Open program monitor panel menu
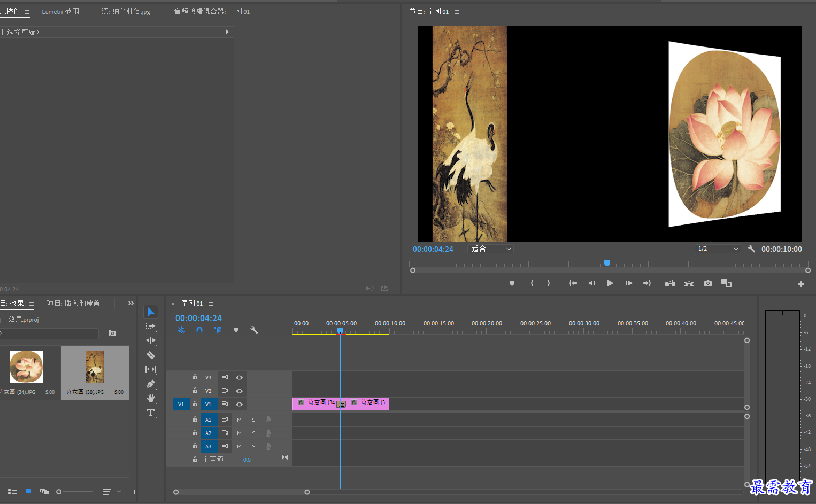Image resolution: width=816 pixels, height=504 pixels. 457,12
